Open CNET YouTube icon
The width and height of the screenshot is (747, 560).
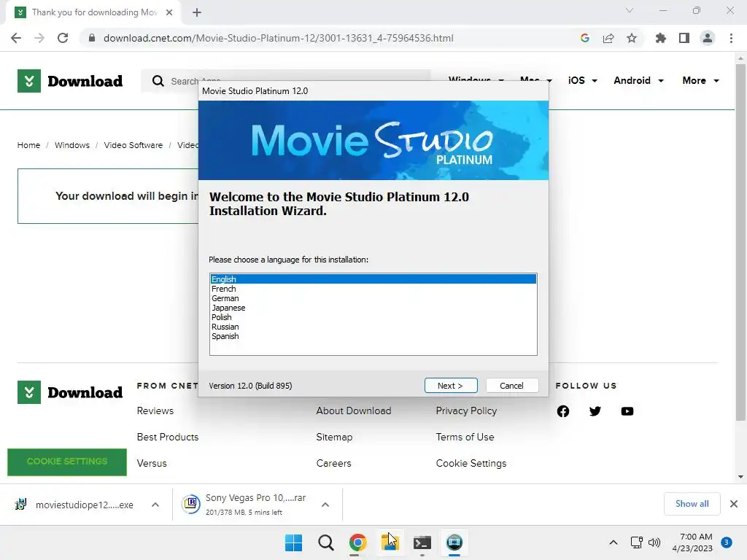click(x=627, y=411)
